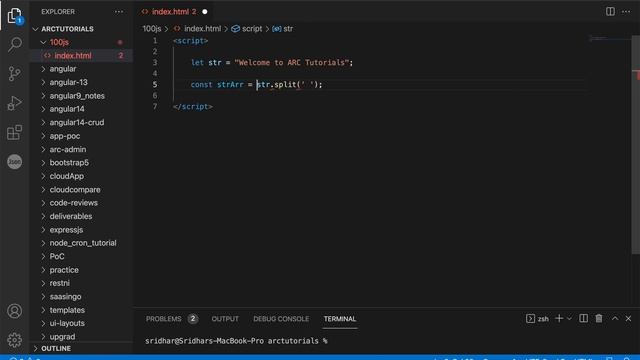Open the Manage gear icon
The height and width of the screenshot is (360, 640).
point(15,340)
